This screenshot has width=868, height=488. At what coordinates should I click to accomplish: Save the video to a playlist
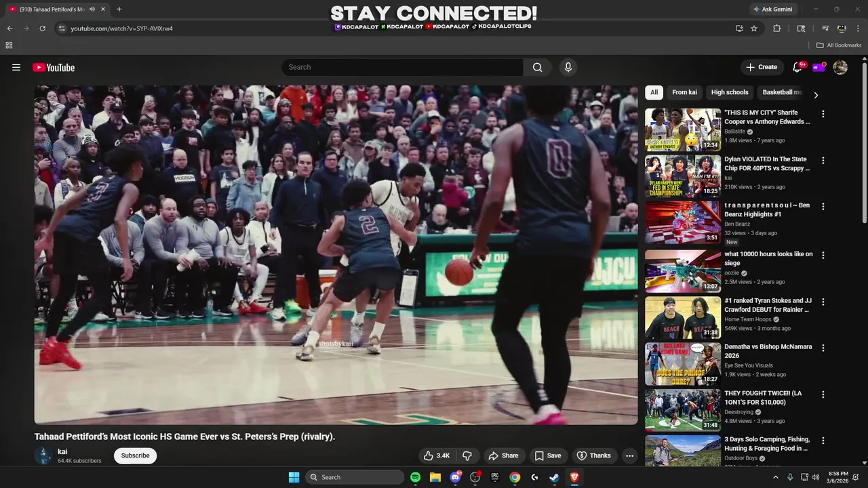[547, 455]
